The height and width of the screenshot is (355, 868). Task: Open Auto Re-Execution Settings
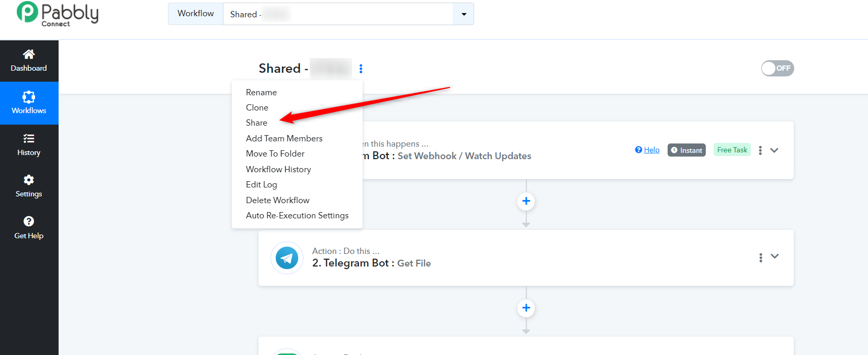pos(297,215)
